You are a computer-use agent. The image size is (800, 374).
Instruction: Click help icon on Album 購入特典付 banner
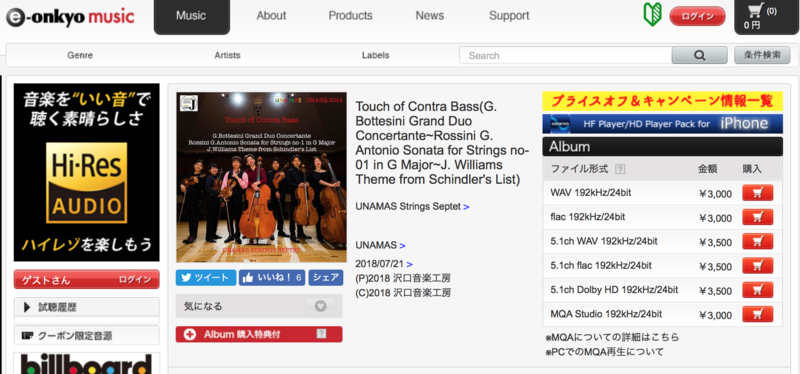pos(321,334)
